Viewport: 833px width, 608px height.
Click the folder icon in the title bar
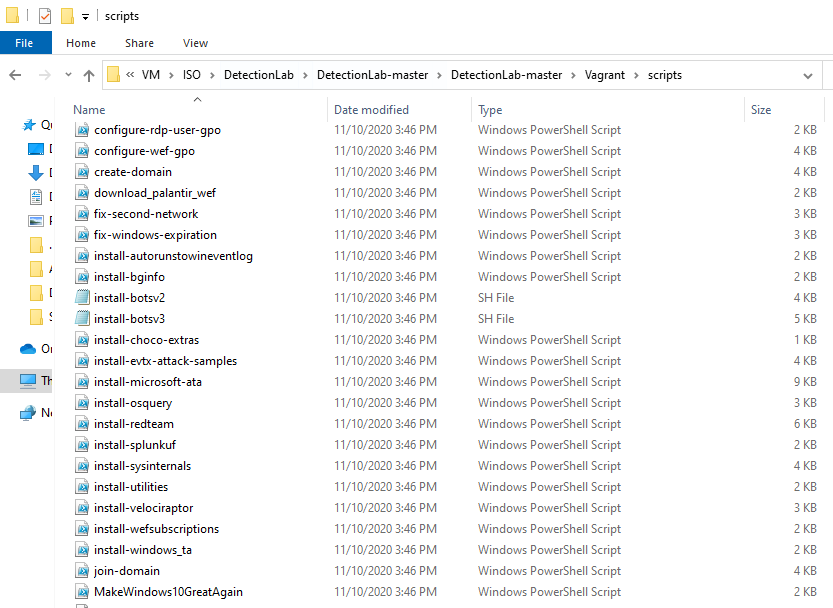pyautogui.click(x=11, y=15)
